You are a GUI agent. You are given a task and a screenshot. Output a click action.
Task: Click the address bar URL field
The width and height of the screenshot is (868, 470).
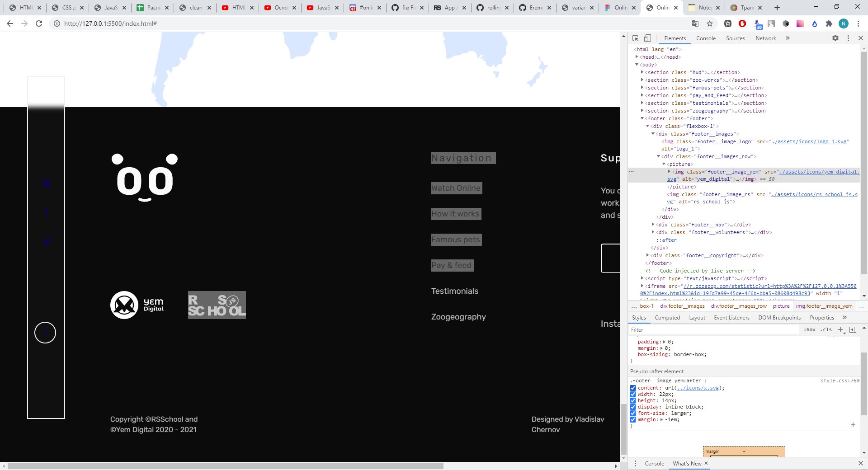click(371, 23)
